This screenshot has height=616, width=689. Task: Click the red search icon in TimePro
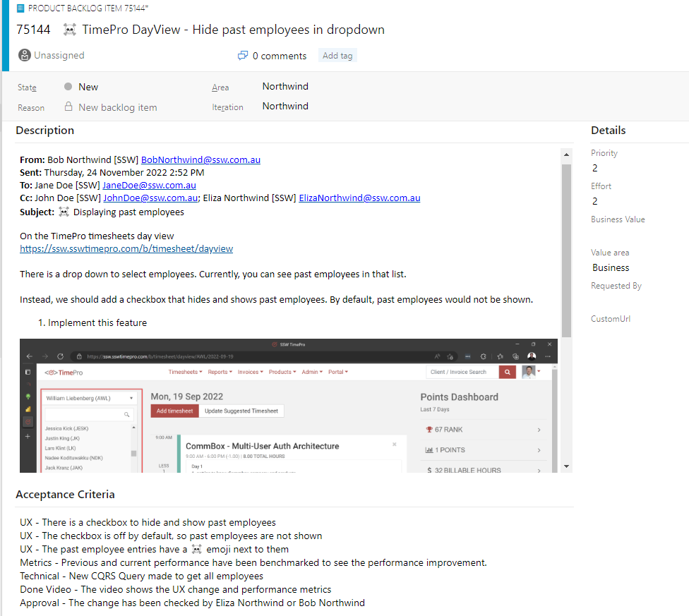507,372
